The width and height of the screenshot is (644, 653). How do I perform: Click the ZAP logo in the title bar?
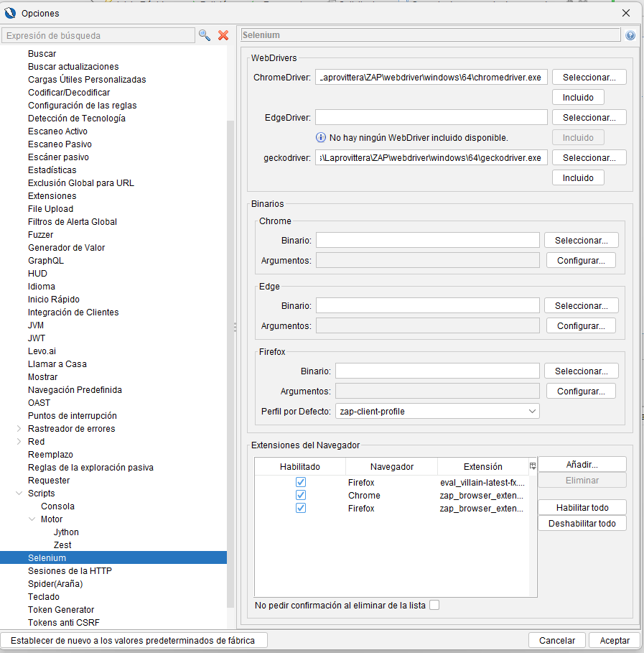(10, 13)
